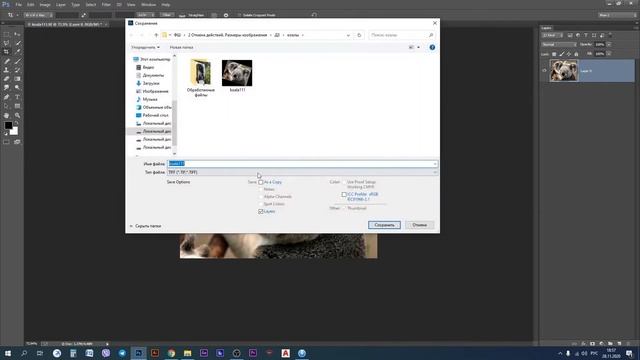Click the help icon in save dialog
Viewport: 640px width, 360px height.
(x=432, y=47)
